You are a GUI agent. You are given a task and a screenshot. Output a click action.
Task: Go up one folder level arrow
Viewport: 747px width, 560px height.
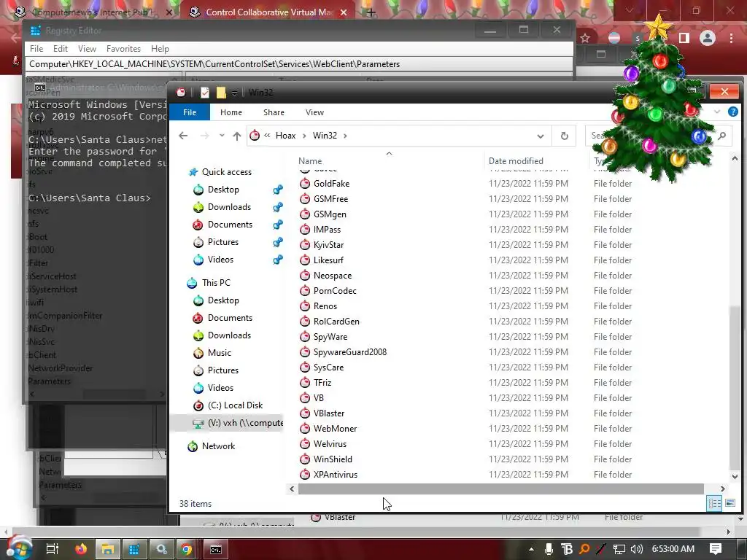(x=237, y=136)
